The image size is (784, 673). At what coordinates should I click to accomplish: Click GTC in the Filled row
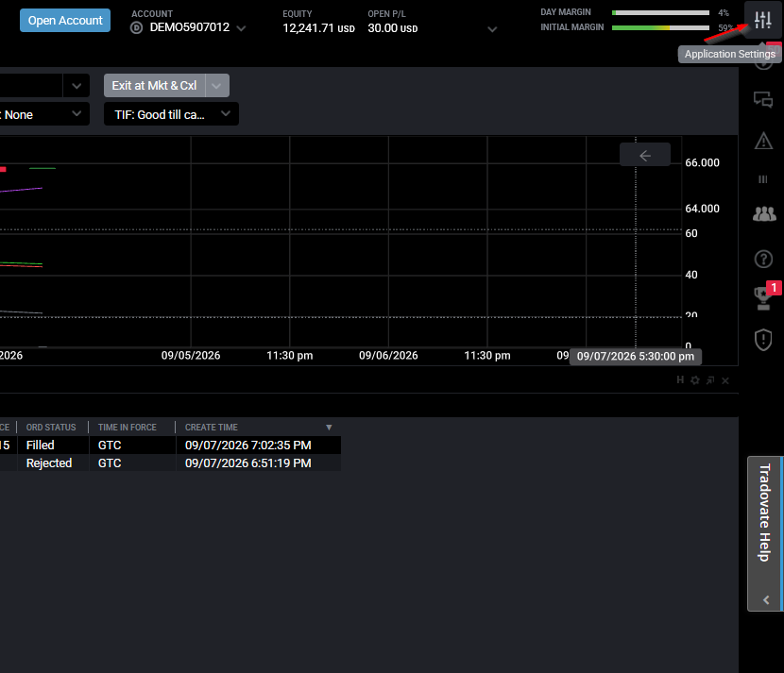[x=132, y=446]
